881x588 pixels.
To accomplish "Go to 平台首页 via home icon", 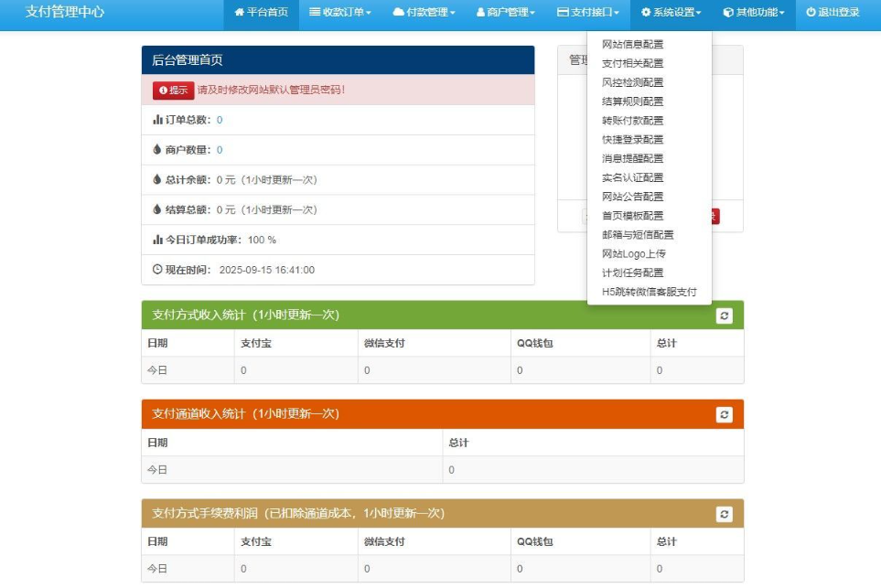I will (240, 13).
